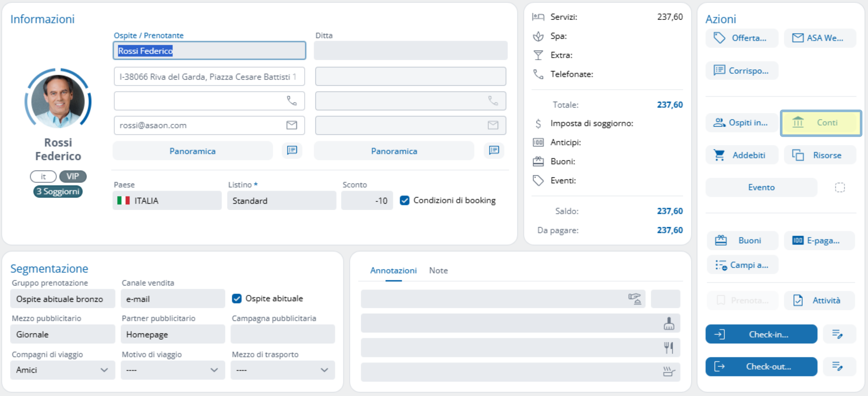868x396 pixels.
Task: Click edit list icon next to Check-out
Action: click(x=837, y=366)
